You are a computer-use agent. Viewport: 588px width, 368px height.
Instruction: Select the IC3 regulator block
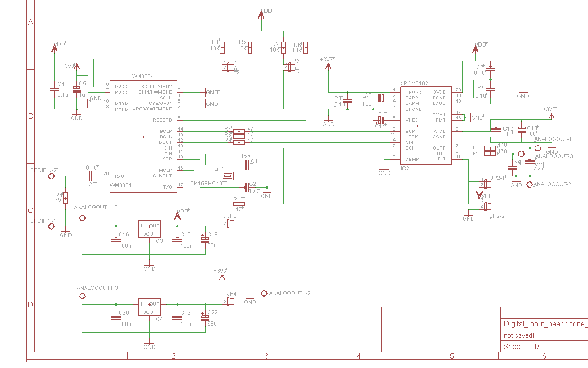[149, 229]
